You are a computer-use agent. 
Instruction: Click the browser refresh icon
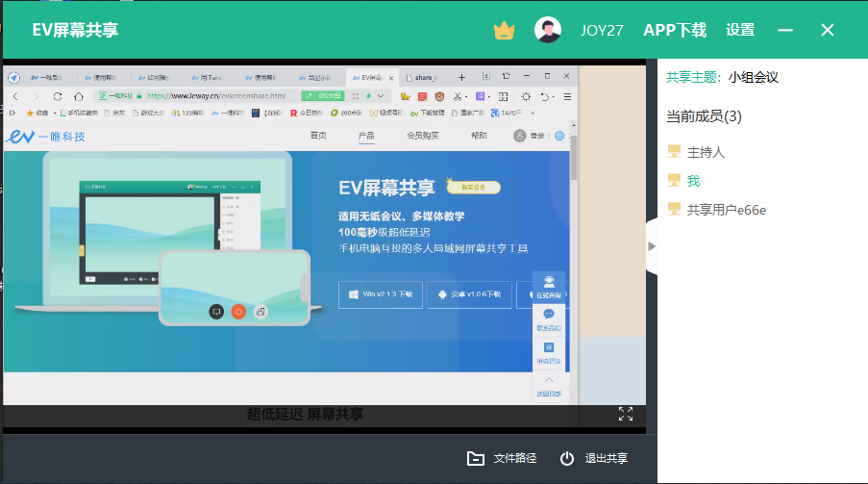57,96
